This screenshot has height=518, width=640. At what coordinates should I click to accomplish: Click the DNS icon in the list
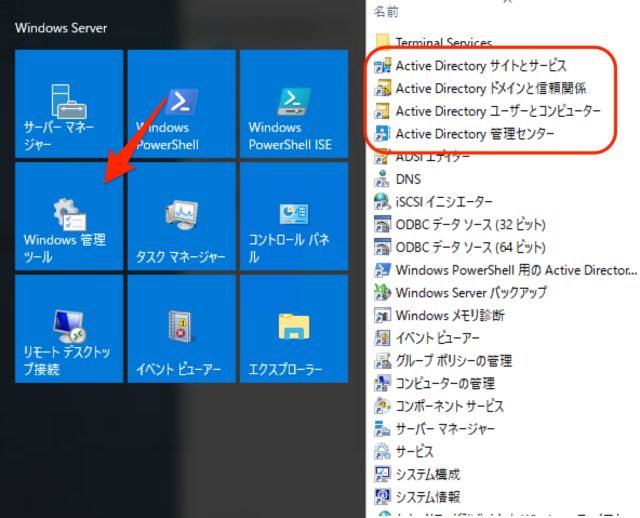point(382,179)
